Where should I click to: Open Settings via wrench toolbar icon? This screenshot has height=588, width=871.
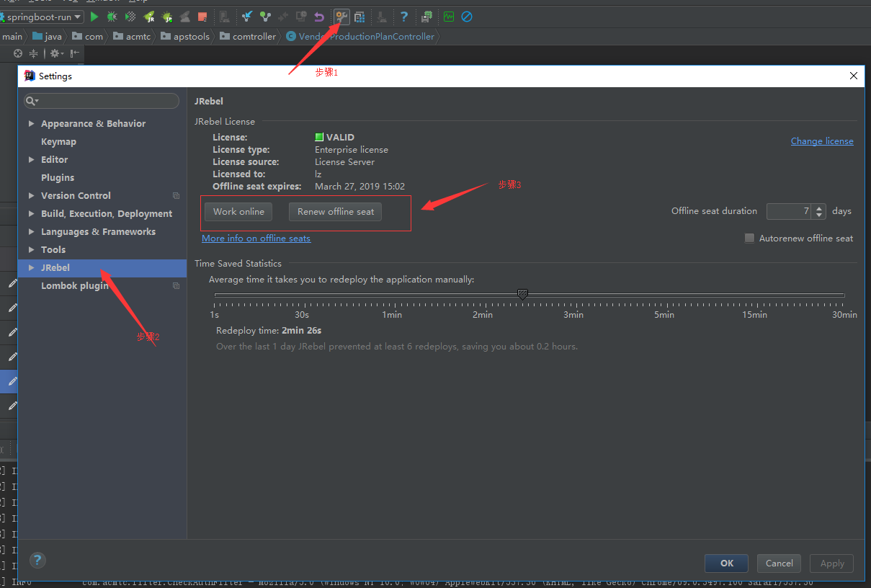click(x=341, y=16)
